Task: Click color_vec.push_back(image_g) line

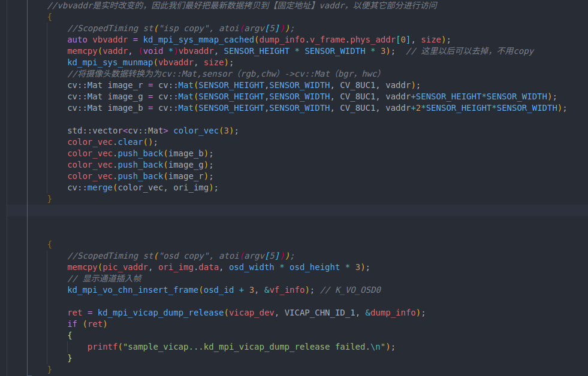Action: (x=140, y=165)
